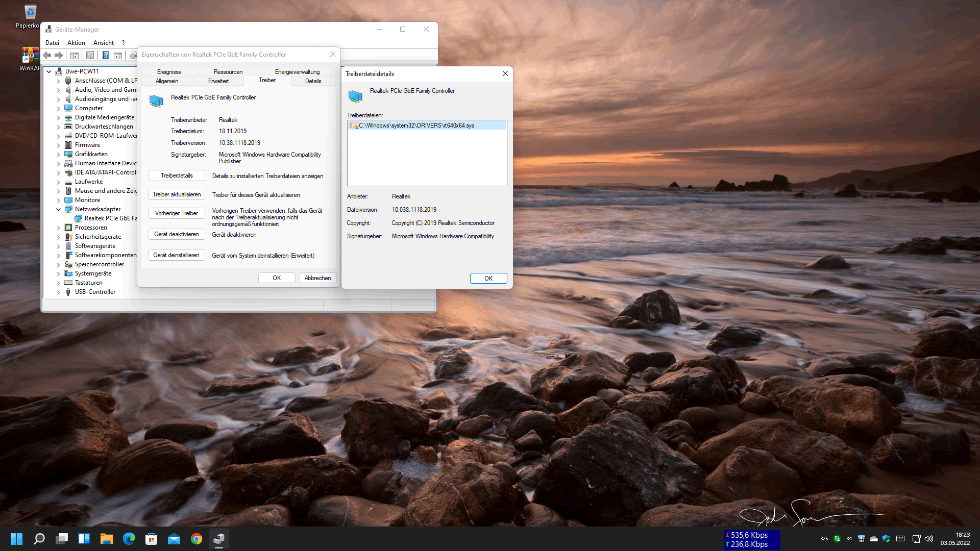Click Vorheriger Treiber button
980x551 pixels.
[177, 213]
